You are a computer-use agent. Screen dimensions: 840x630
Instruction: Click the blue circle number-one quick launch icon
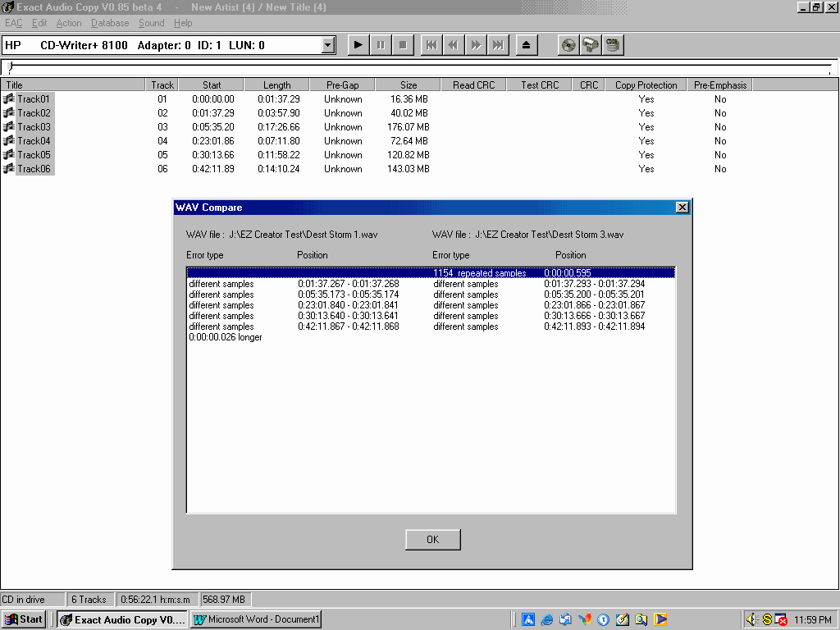tap(603, 620)
